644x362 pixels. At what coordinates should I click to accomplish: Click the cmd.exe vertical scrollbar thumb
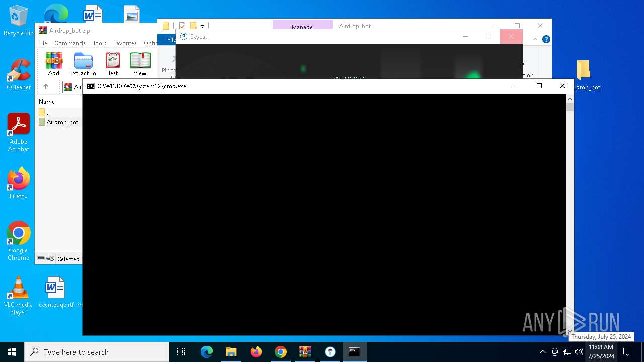tap(570, 107)
